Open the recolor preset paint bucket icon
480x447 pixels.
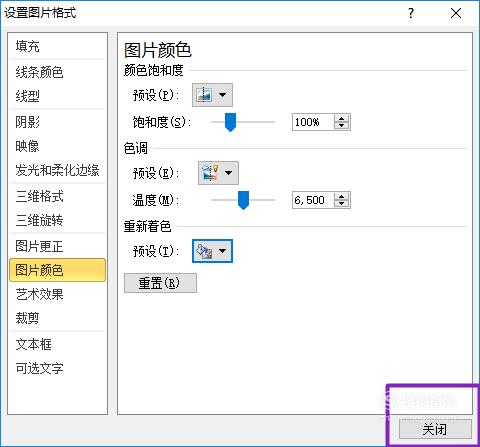(204, 251)
